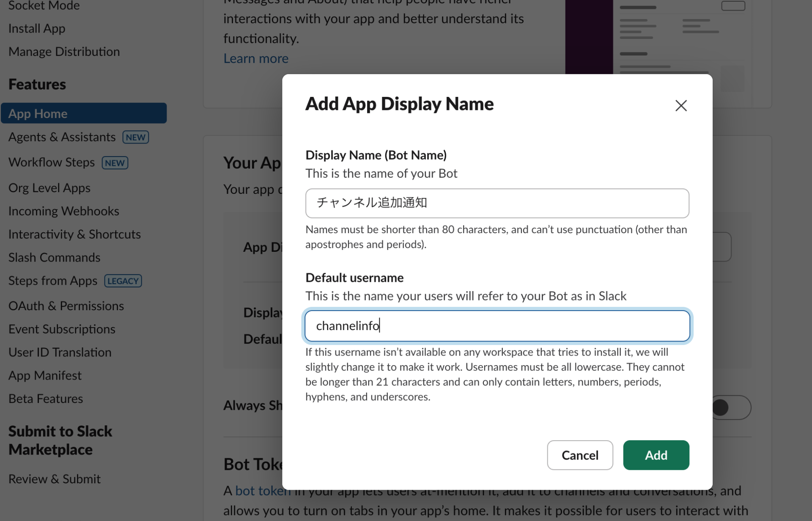Open Incoming Webhooks page
The height and width of the screenshot is (521, 812).
pyautogui.click(x=63, y=211)
